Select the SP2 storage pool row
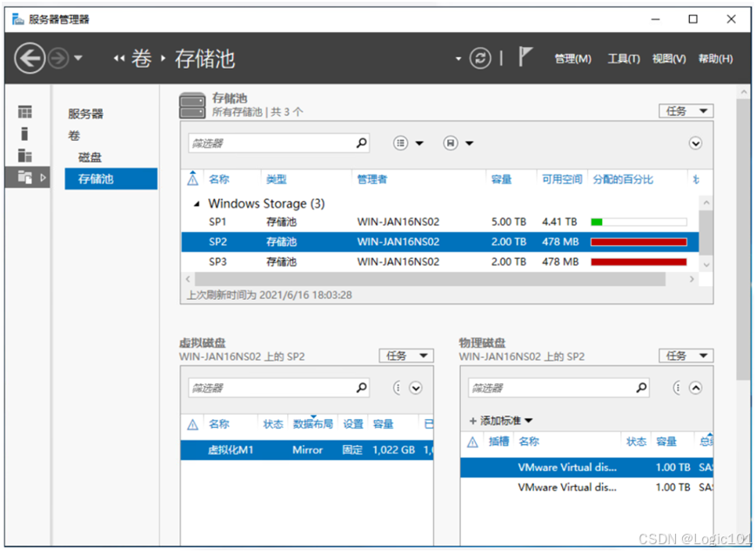Viewport: 756px width, 552px height. pos(439,242)
